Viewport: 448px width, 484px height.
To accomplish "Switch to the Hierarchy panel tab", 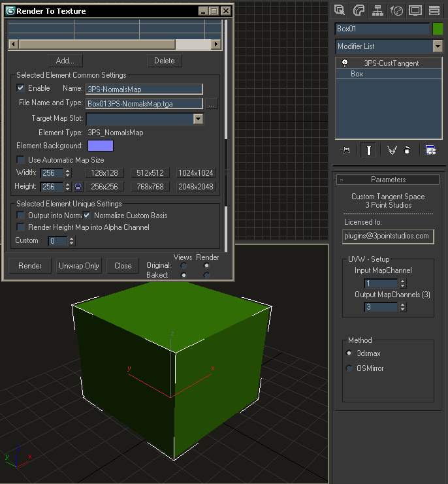I will (x=377, y=10).
